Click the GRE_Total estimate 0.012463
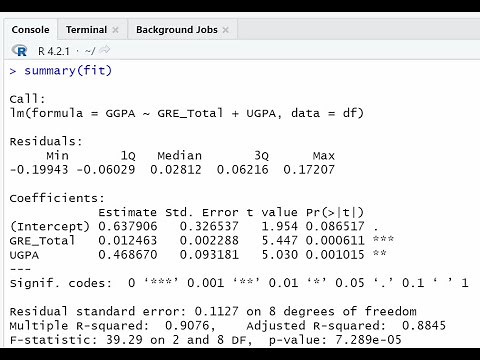 coord(128,240)
